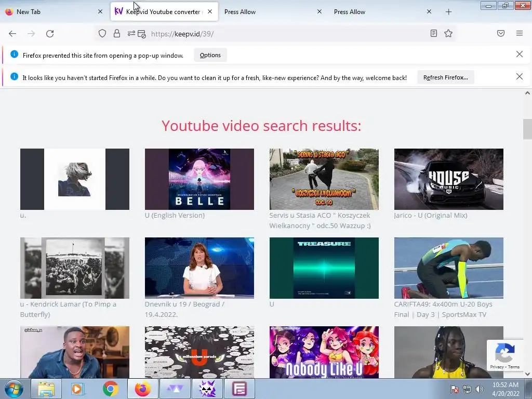Close the second Press Allow tab
This screenshot has width=532, height=399.
(429, 11)
